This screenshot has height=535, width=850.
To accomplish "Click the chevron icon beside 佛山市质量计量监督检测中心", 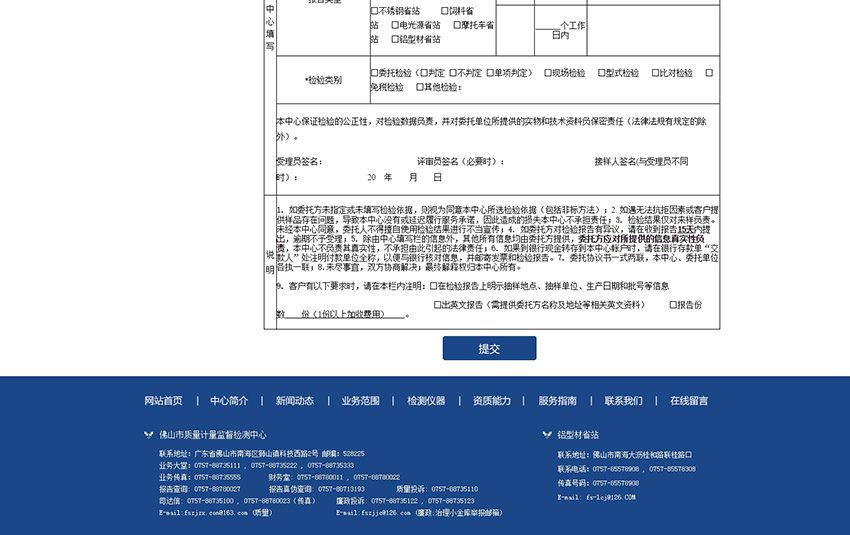I will (149, 434).
